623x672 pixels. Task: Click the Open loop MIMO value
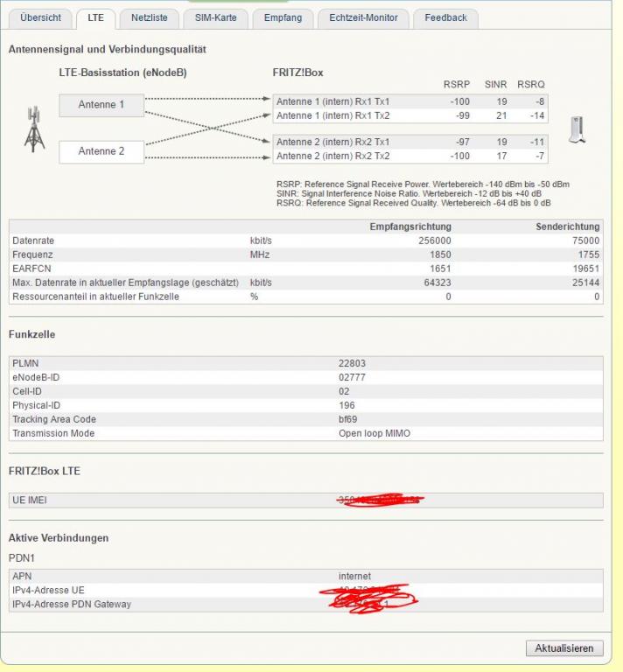click(x=374, y=433)
